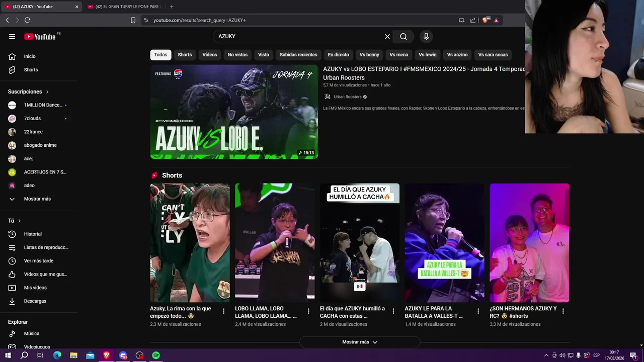Viewport: 644px width, 362px height.
Task: Open Listas de reproducción
Action: pos(39,247)
